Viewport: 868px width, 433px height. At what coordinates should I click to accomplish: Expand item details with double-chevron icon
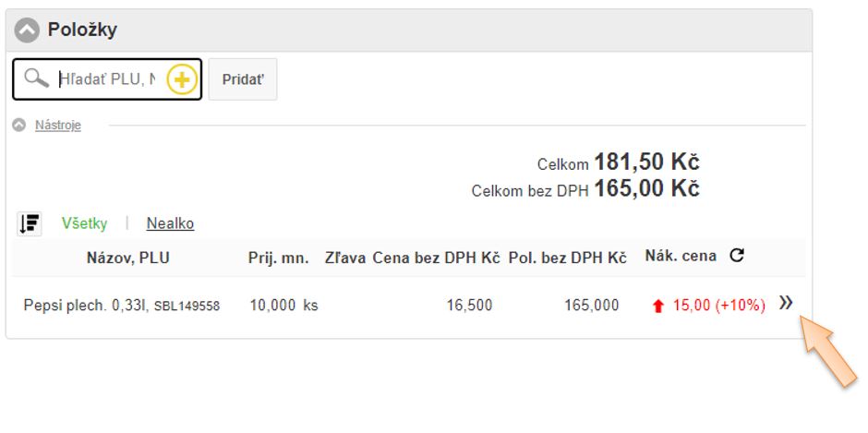pyautogui.click(x=786, y=303)
